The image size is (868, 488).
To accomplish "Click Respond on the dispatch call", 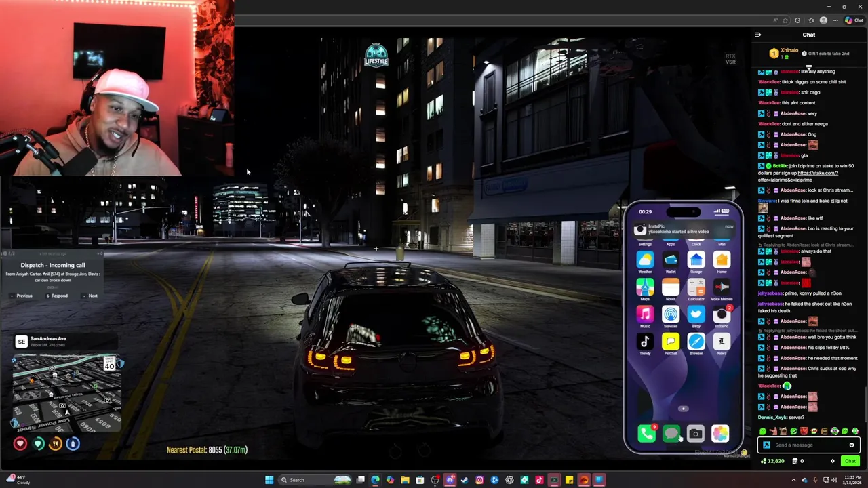I will [x=57, y=296].
